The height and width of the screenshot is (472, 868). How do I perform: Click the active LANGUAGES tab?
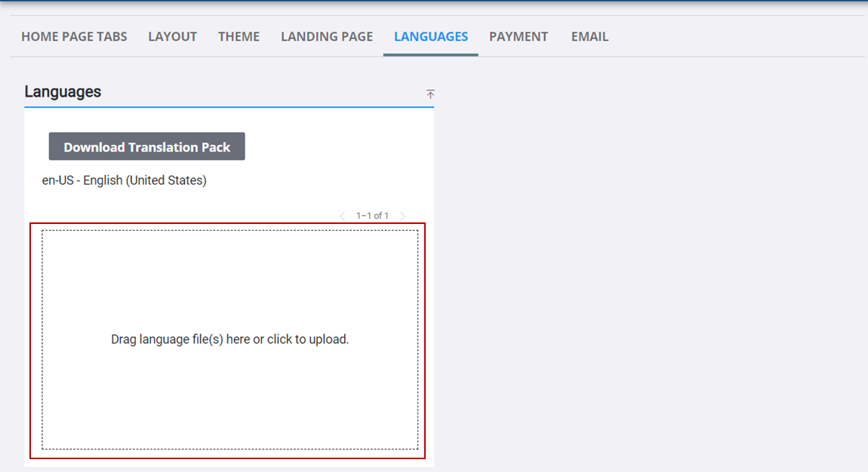click(x=430, y=36)
